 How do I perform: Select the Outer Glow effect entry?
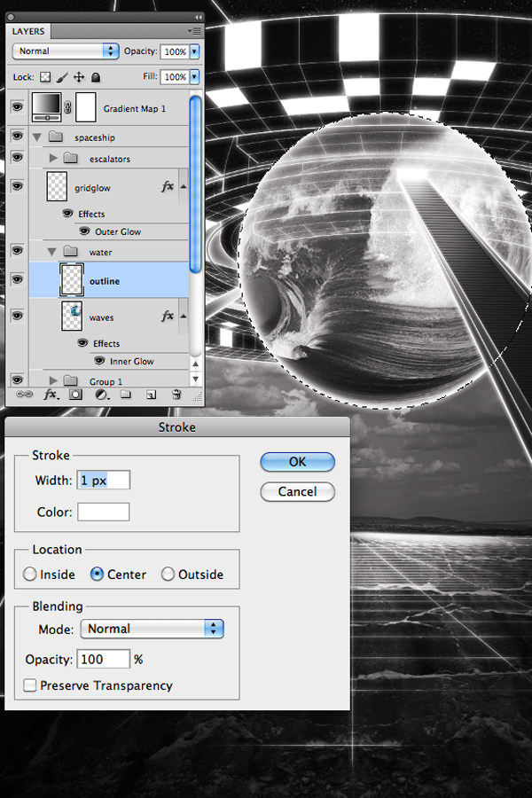pyautogui.click(x=118, y=231)
